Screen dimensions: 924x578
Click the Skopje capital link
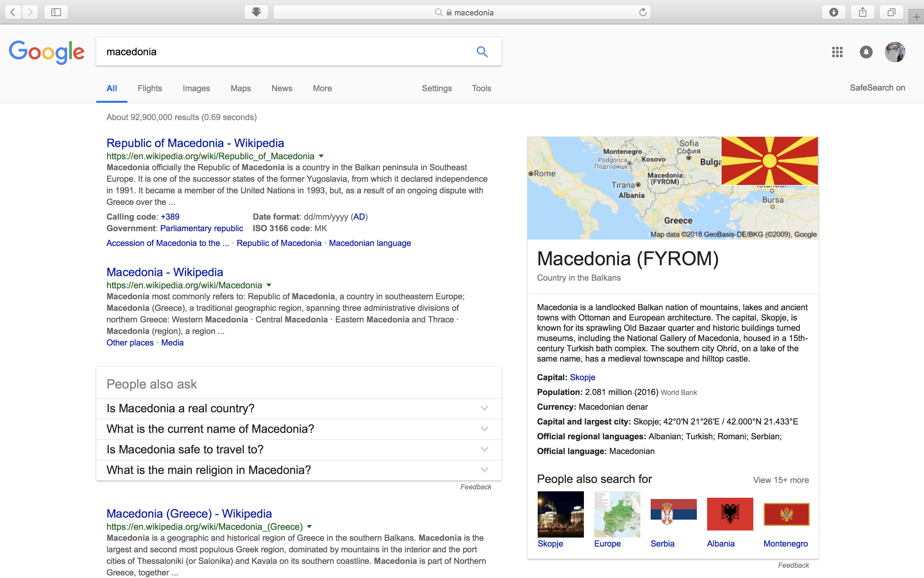(x=582, y=377)
